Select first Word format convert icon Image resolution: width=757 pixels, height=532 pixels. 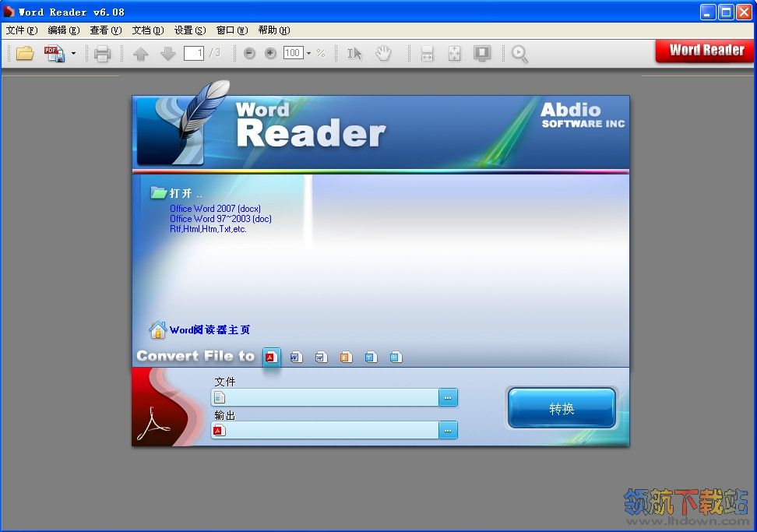(x=296, y=358)
